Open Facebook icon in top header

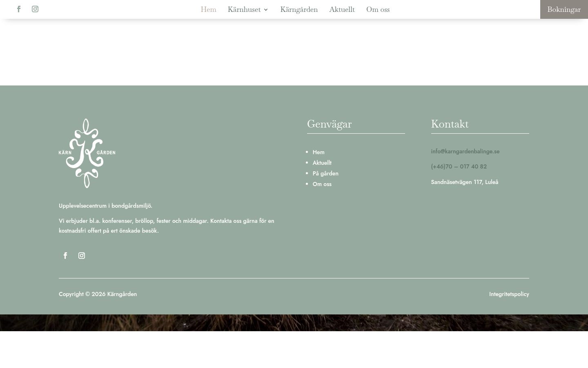click(x=19, y=9)
